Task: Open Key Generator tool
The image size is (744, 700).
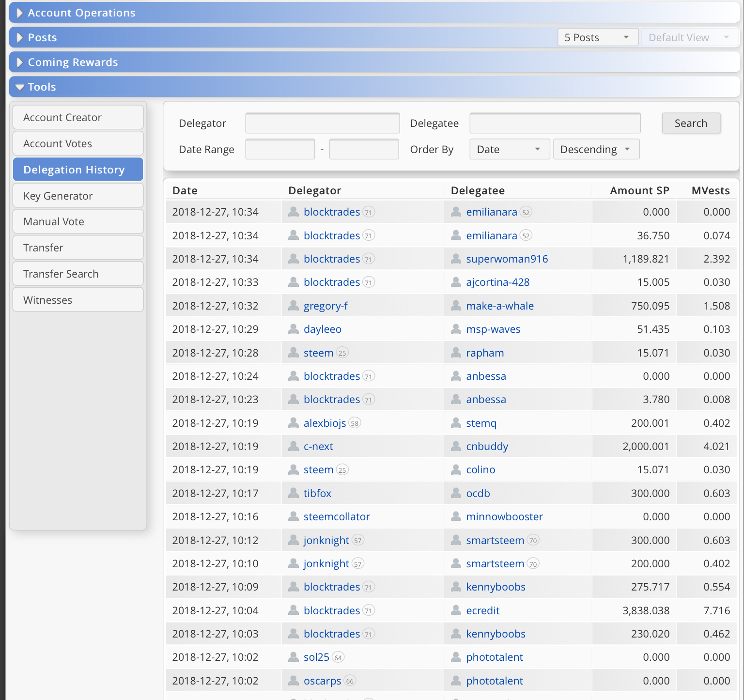Action: [x=78, y=196]
